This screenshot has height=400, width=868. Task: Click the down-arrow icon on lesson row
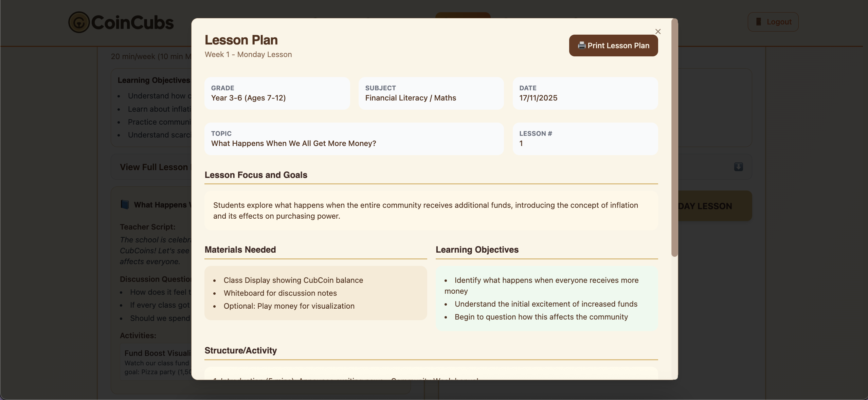tap(738, 167)
